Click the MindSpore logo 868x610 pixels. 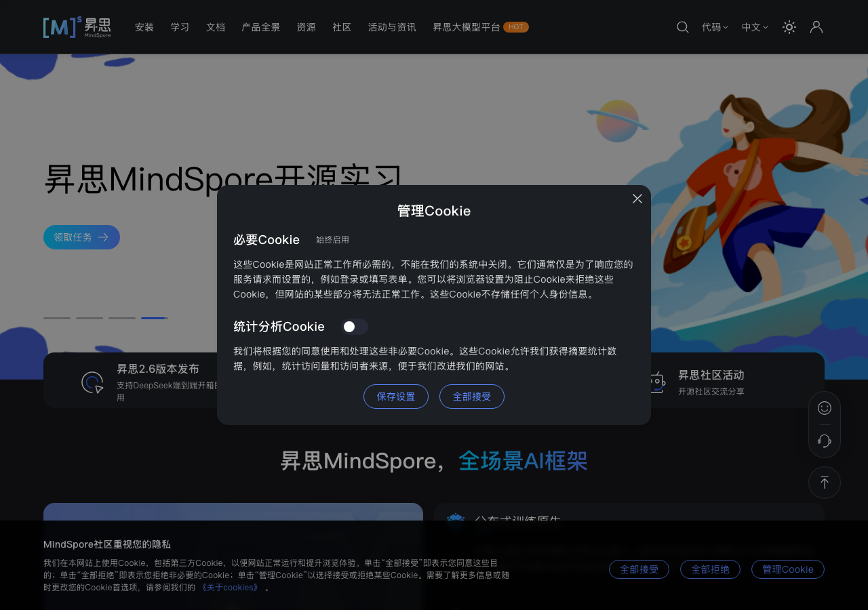pyautogui.click(x=77, y=27)
